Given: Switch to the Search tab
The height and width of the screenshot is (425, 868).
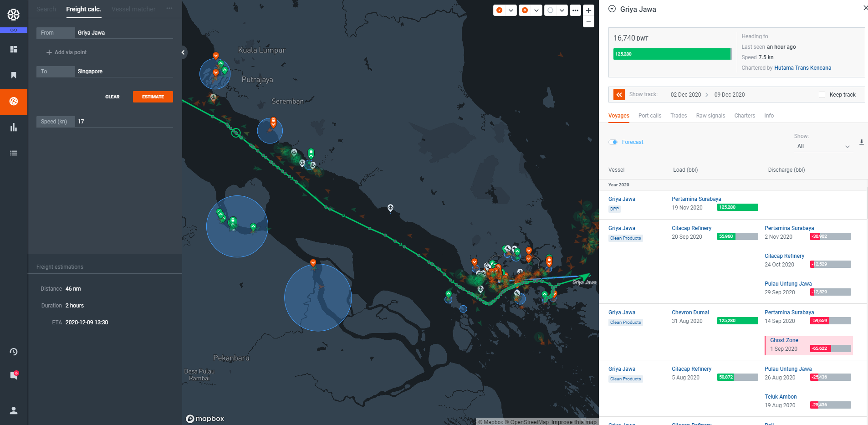Looking at the screenshot, I should click(46, 9).
